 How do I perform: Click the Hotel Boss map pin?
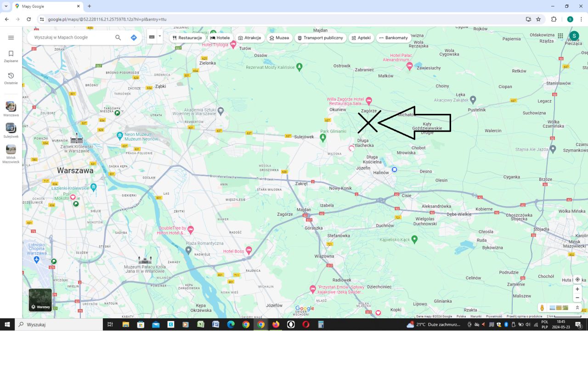pyautogui.click(x=249, y=250)
